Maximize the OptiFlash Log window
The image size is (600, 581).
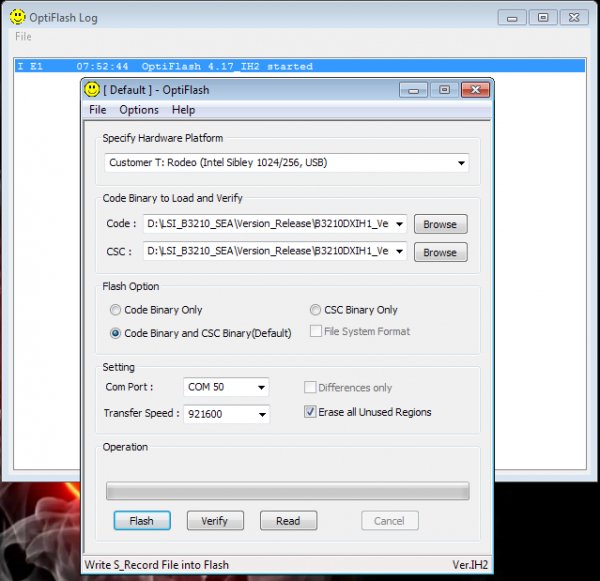[x=543, y=18]
